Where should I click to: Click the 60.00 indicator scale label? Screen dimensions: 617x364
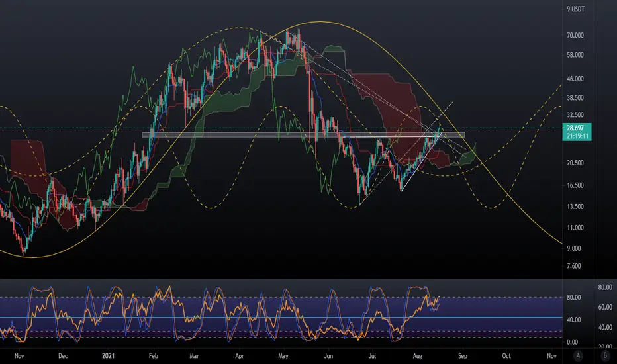coord(605,307)
